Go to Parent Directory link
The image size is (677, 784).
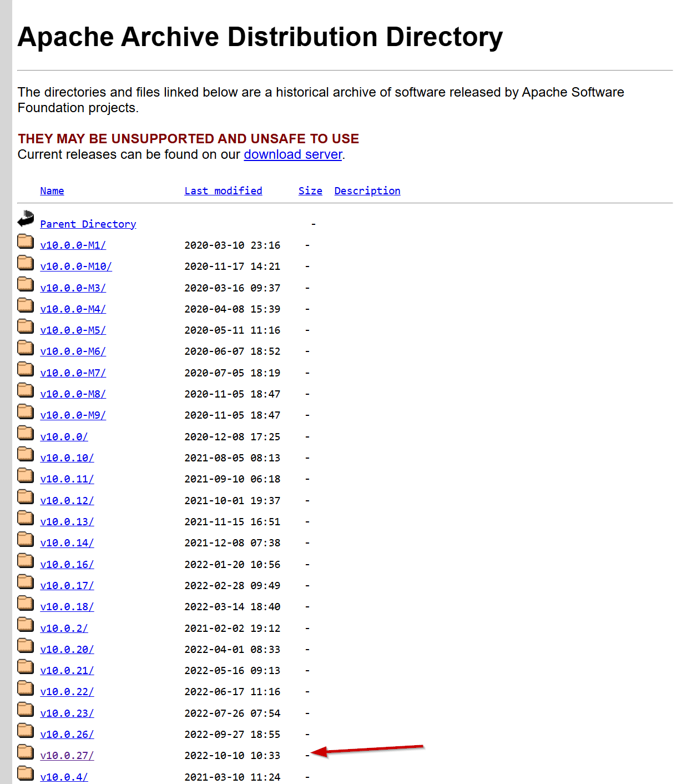tap(88, 224)
